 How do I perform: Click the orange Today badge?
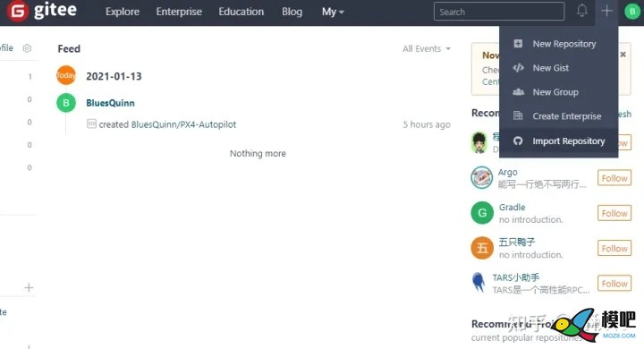pyautogui.click(x=66, y=75)
